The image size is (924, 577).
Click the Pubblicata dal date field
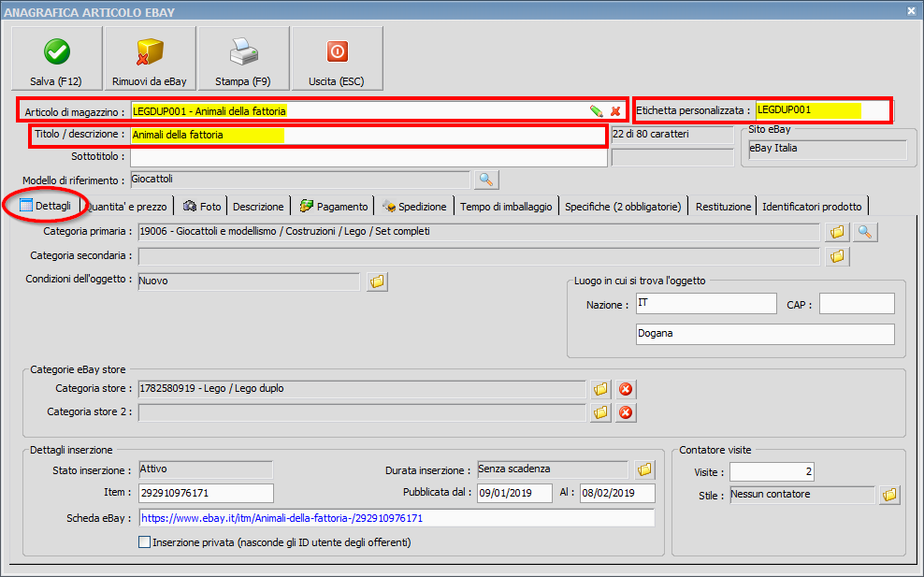click(x=514, y=493)
